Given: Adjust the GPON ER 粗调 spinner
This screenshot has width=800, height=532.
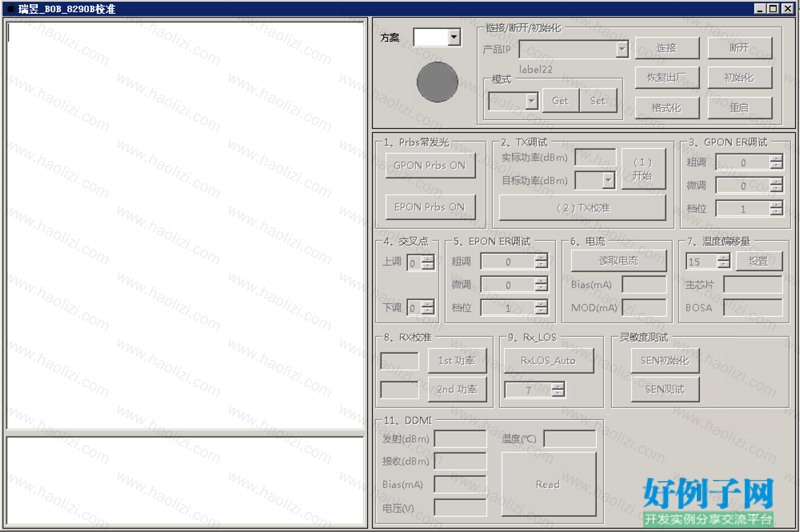Looking at the screenshot, I should click(x=749, y=162).
